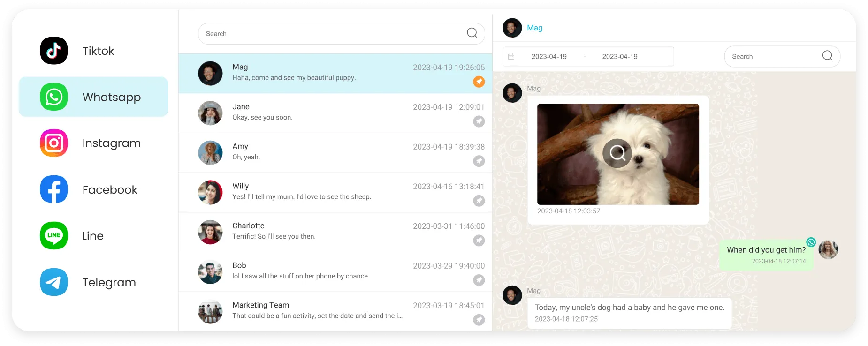Click the Mag name link in chat header
The height and width of the screenshot is (346, 868).
[x=534, y=28]
